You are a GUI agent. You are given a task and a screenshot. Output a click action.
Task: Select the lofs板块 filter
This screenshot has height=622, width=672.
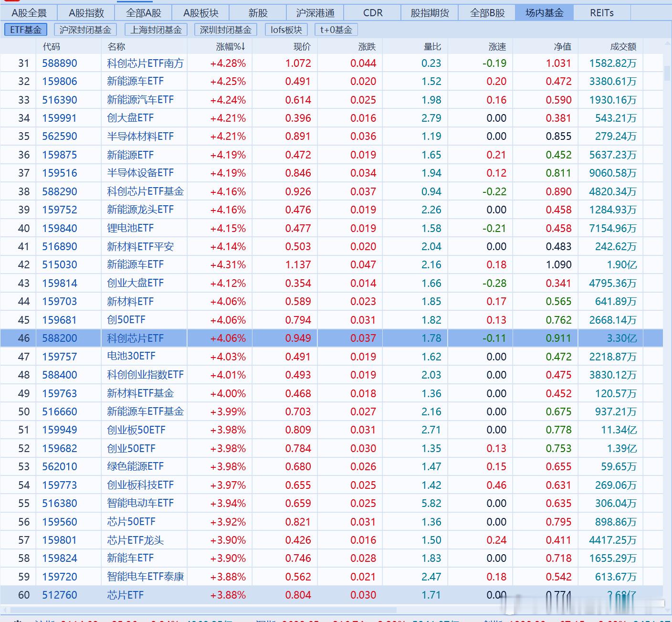(286, 30)
